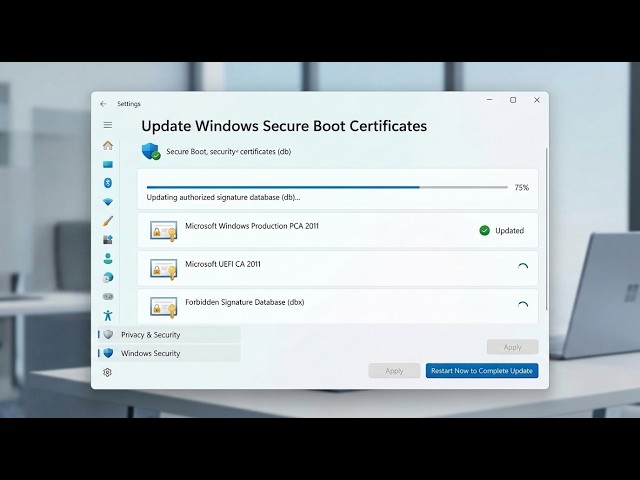Maximize the Settings window
This screenshot has height=480, width=640.
click(x=513, y=100)
